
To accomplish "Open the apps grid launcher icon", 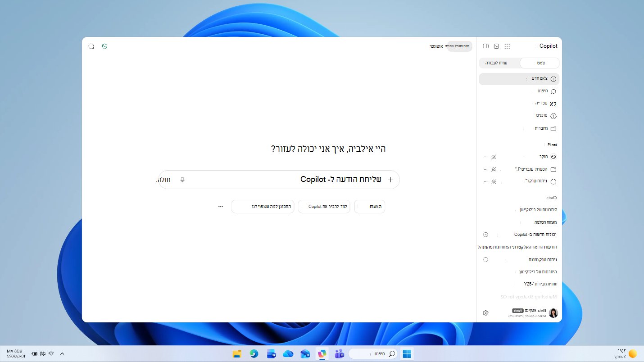I will click(x=507, y=46).
